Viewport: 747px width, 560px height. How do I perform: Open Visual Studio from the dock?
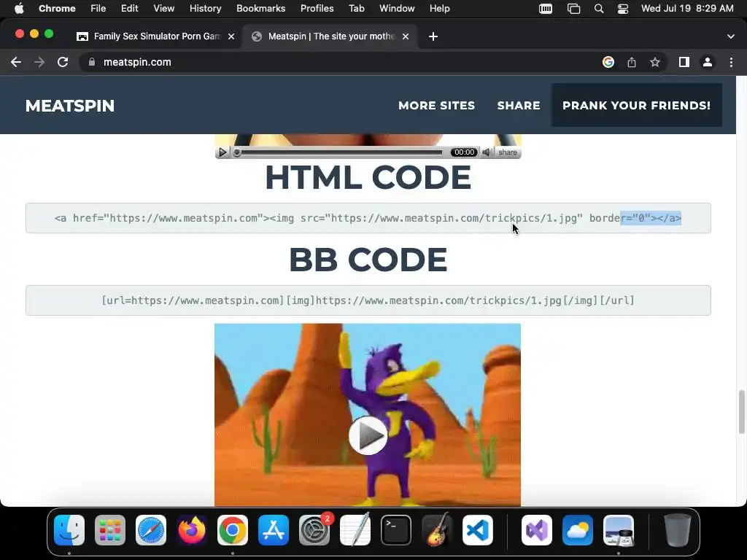tap(537, 530)
